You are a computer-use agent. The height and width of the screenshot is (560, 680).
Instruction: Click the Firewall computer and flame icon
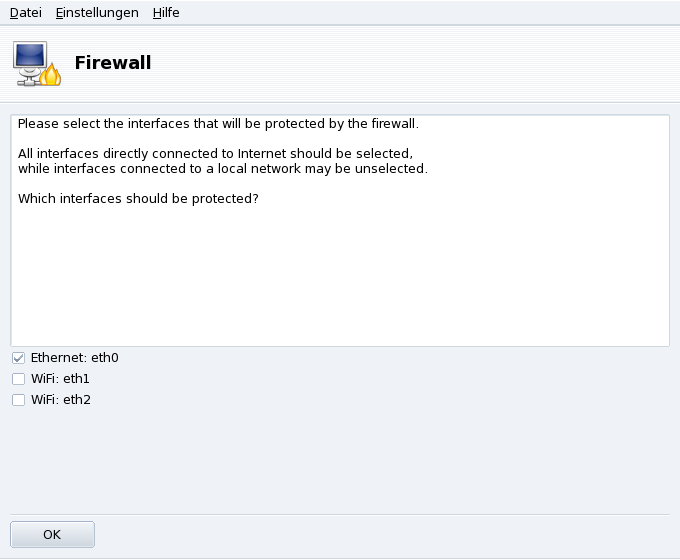[37, 63]
